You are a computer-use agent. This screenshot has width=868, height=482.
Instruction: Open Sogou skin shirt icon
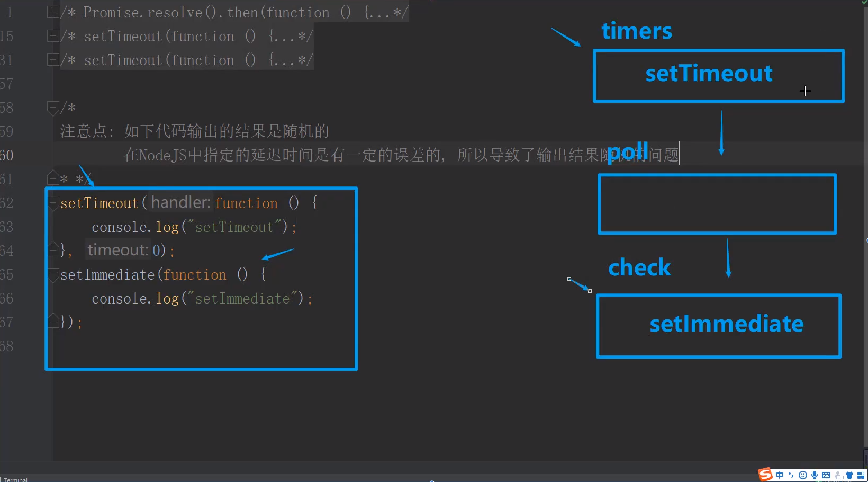pyautogui.click(x=849, y=475)
